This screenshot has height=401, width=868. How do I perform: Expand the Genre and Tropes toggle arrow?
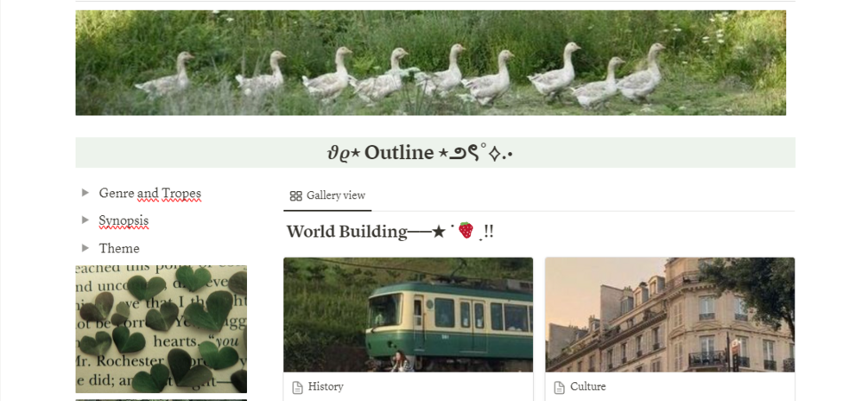(86, 192)
